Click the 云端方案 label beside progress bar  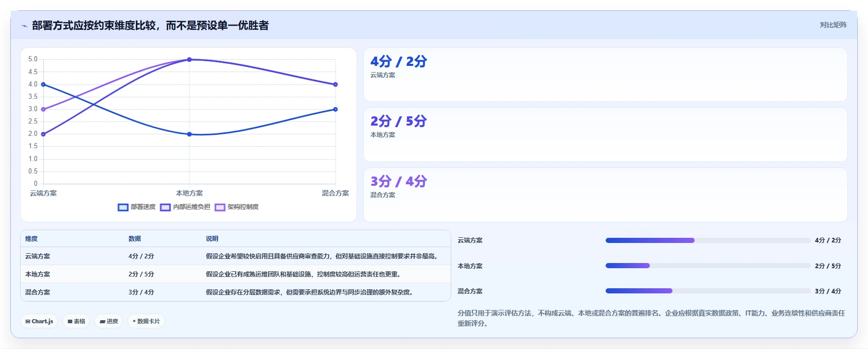470,240
